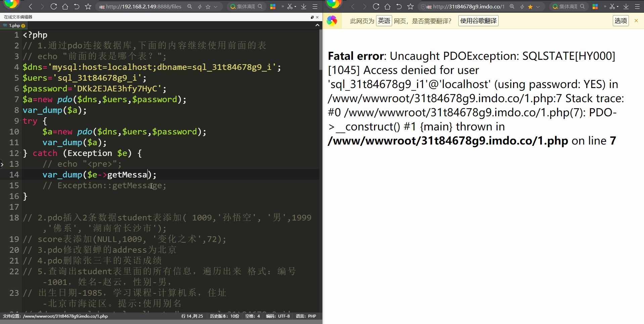The image size is (644, 324).
Task: Click the row 14, column 25 status indicator
Action: (192, 316)
